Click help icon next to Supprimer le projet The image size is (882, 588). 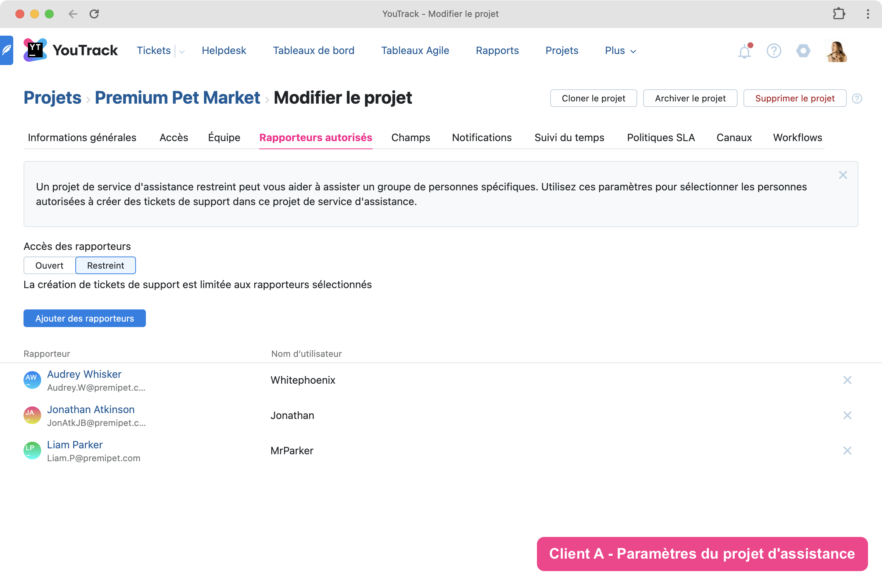coord(857,98)
